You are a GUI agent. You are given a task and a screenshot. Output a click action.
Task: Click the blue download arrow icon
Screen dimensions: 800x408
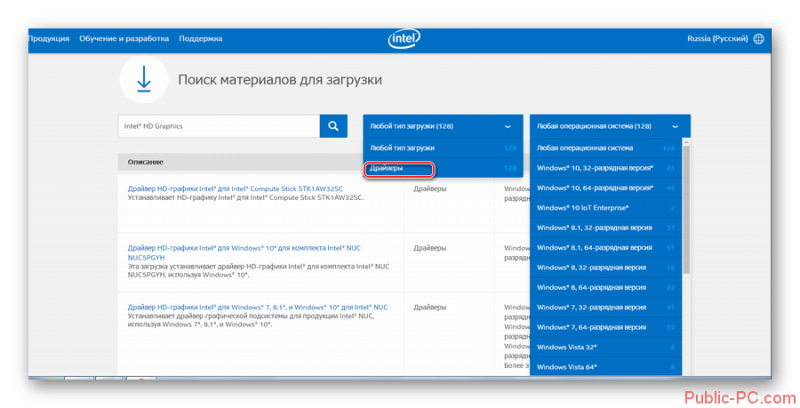point(144,80)
